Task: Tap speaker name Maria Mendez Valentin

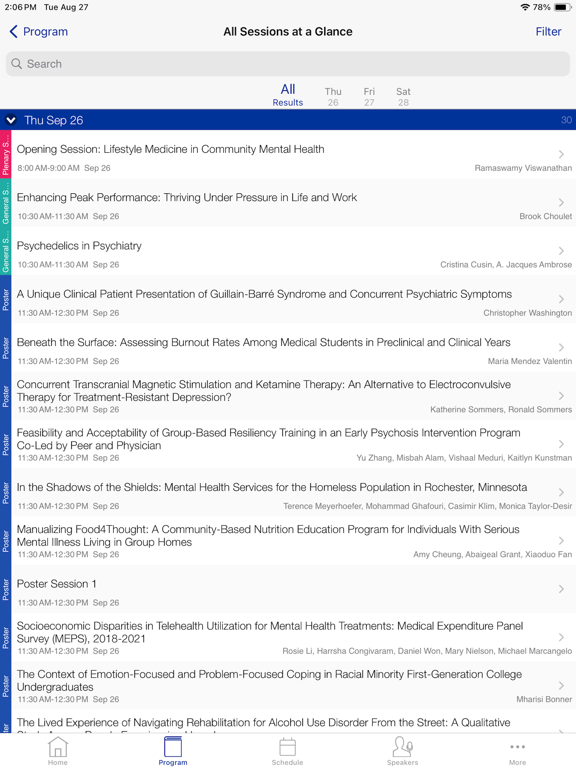Action: pos(530,361)
